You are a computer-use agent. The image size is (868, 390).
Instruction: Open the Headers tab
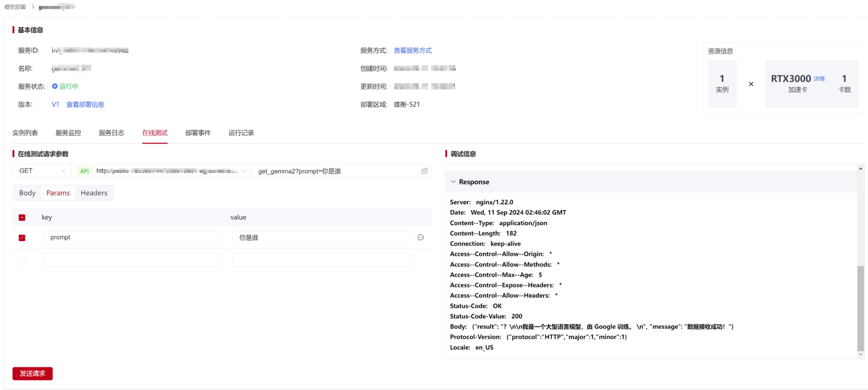click(x=94, y=193)
